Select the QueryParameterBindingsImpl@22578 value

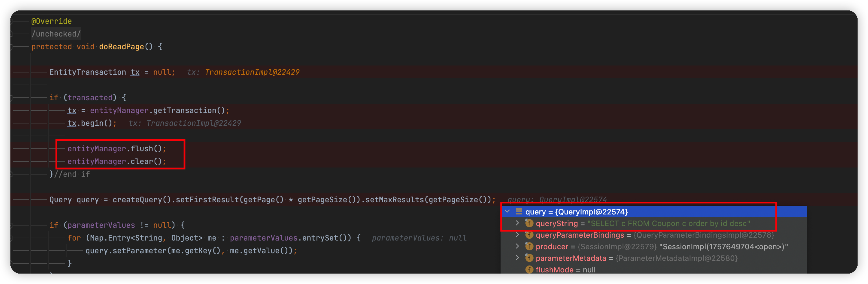click(704, 235)
